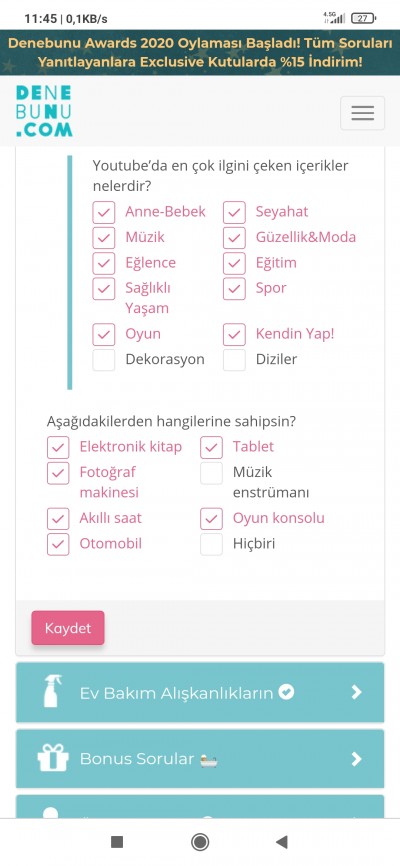Expand Bonus Sorular section chevron
The image size is (400, 866).
pos(357,759)
